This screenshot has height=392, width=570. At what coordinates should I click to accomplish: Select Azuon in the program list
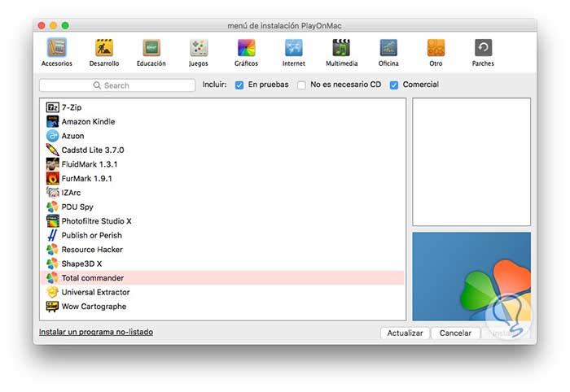(72, 136)
